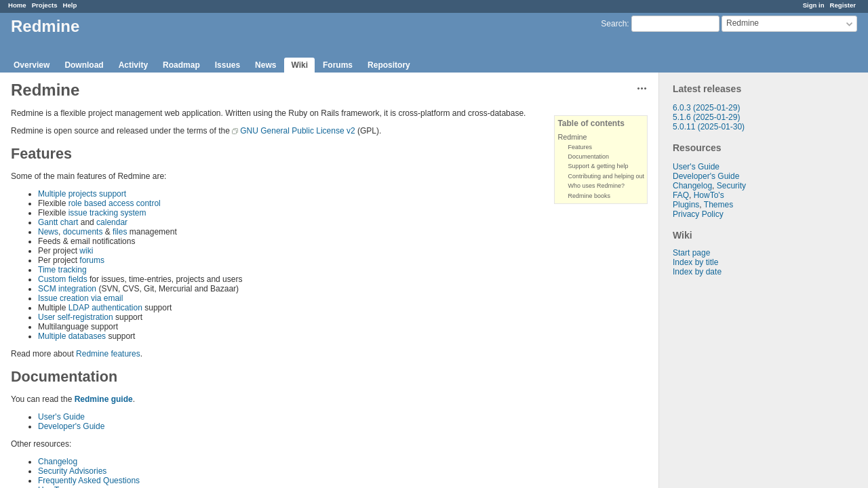Open the documents feature link
The image size is (868, 488).
[x=83, y=232]
